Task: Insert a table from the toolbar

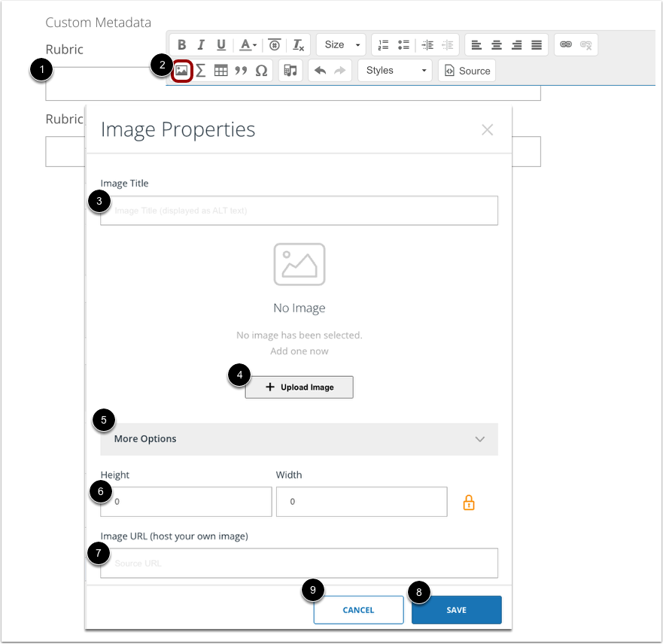Action: tap(220, 70)
